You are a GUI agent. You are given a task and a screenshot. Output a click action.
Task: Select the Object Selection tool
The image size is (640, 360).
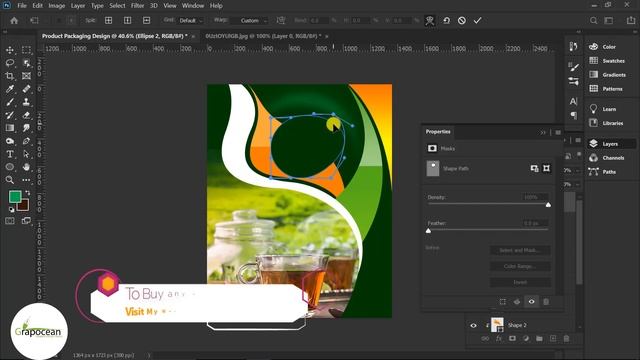[x=27, y=63]
